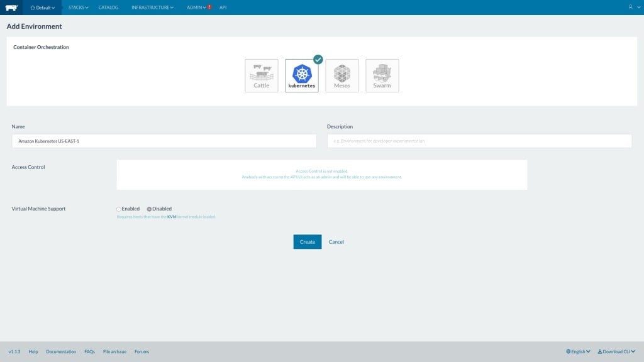Viewport: 644px width, 362px height.
Task: Select the Cattle orchestration icon
Action: [x=261, y=75]
